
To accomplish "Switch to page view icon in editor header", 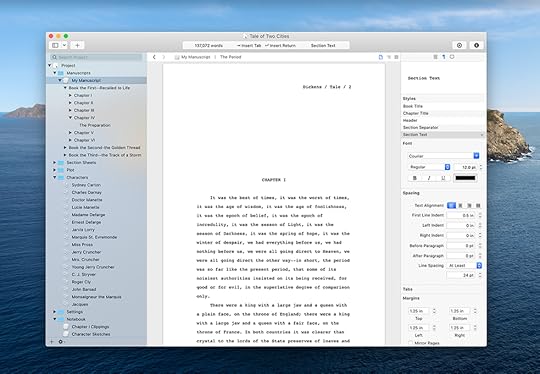I will tap(381, 57).
